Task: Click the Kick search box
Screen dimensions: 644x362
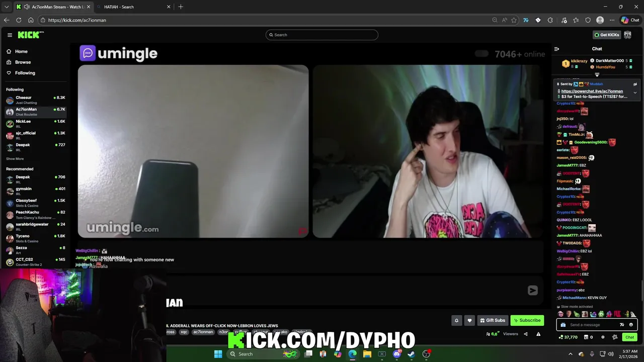Action: [322, 35]
